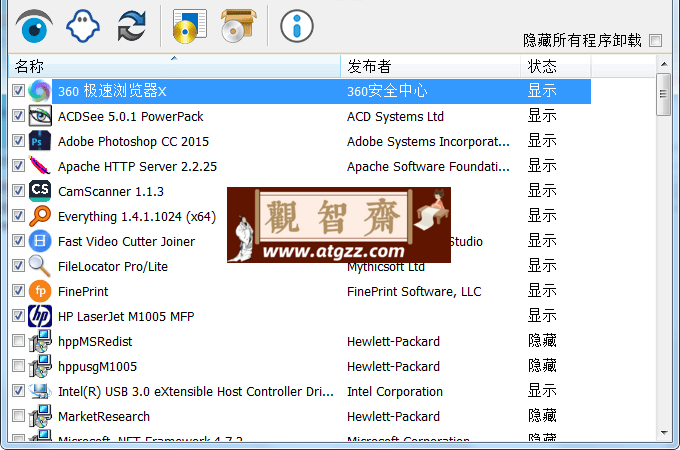Click the FinePrint orange fp icon
This screenshot has height=450, width=680.
coord(40,291)
